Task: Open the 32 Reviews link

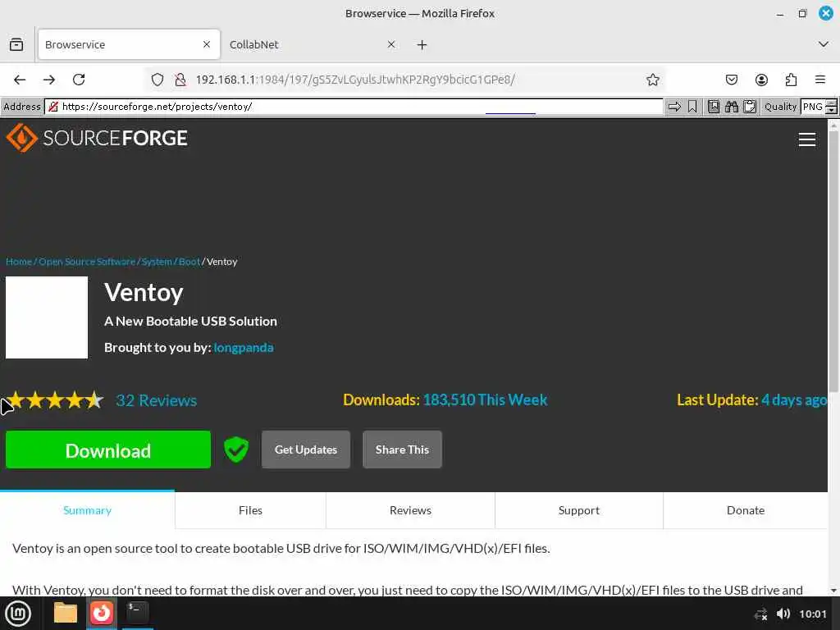Action: pyautogui.click(x=157, y=400)
